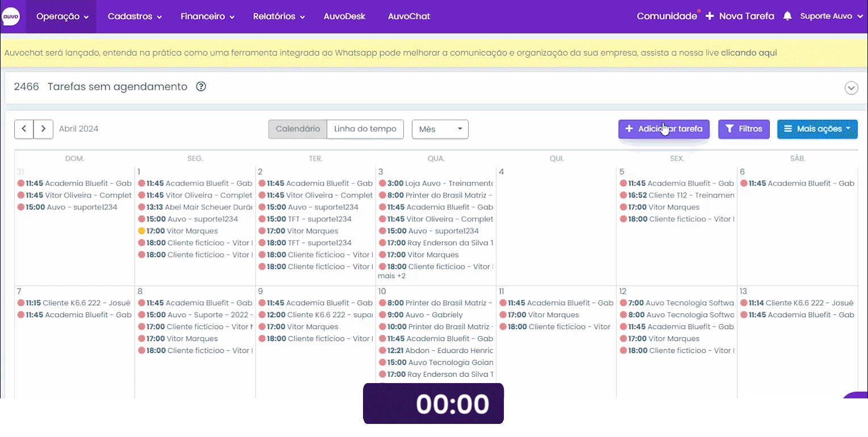
Task: Expand the Tarefas sem agendamento panel
Action: (851, 88)
